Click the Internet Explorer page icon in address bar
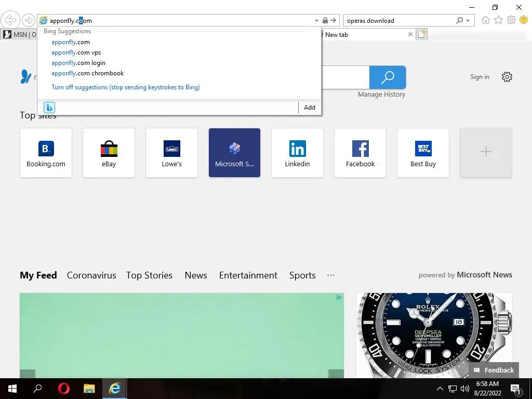The height and width of the screenshot is (399, 532). [43, 20]
